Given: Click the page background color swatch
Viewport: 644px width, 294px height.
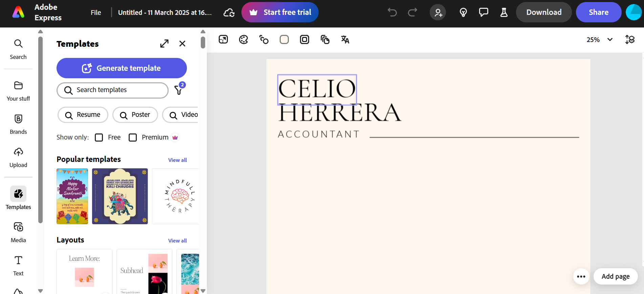Looking at the screenshot, I should 284,40.
